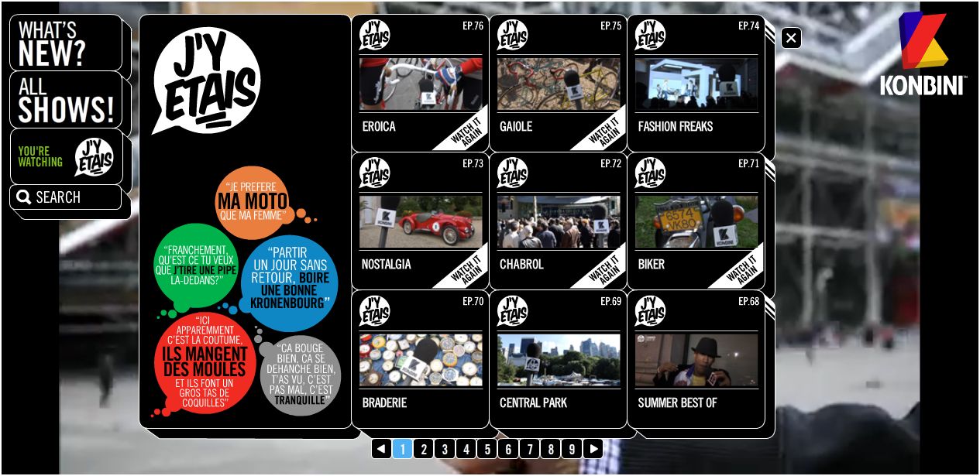Click the EP.74 episode number label

[x=748, y=26]
